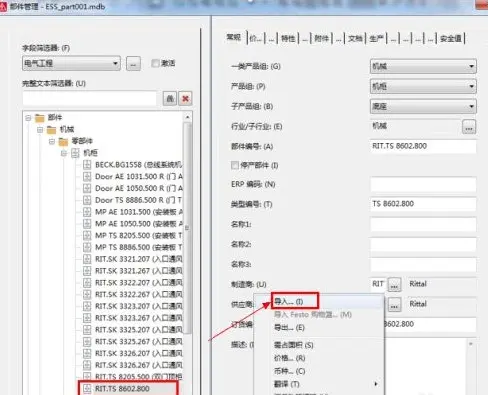The height and width of the screenshot is (395, 488).
Task: Switch to the 文档 tab
Action: pos(355,39)
